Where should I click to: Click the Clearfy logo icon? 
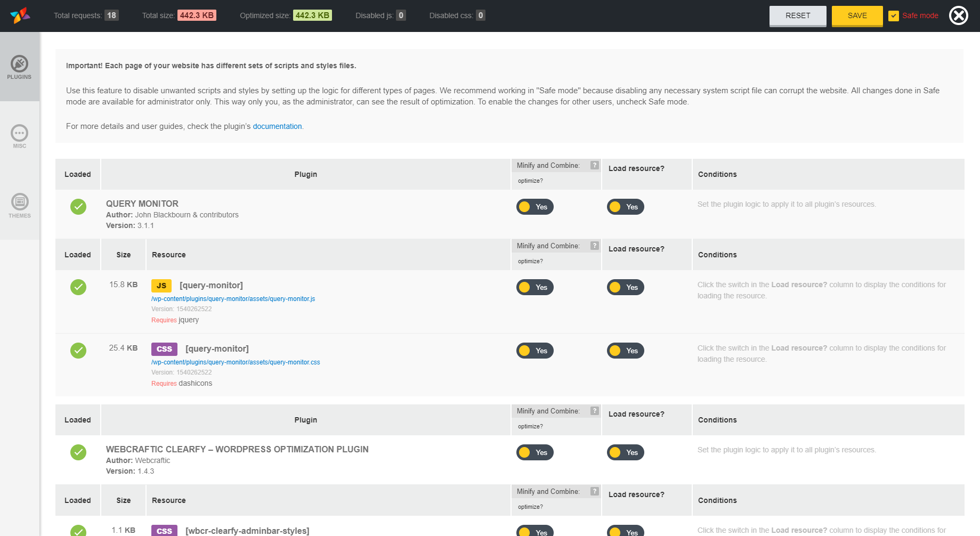[x=20, y=15]
